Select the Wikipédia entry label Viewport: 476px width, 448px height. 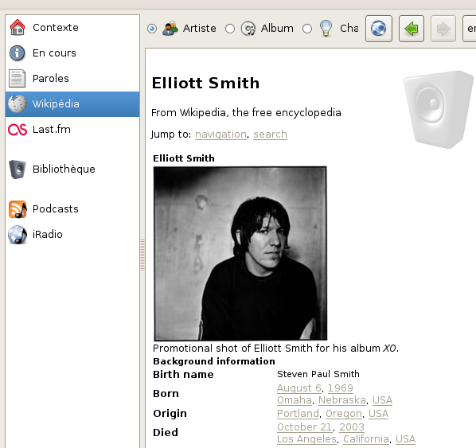pos(56,104)
